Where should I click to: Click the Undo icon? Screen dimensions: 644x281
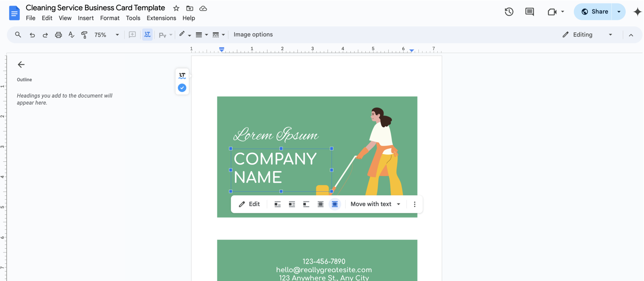(x=32, y=35)
